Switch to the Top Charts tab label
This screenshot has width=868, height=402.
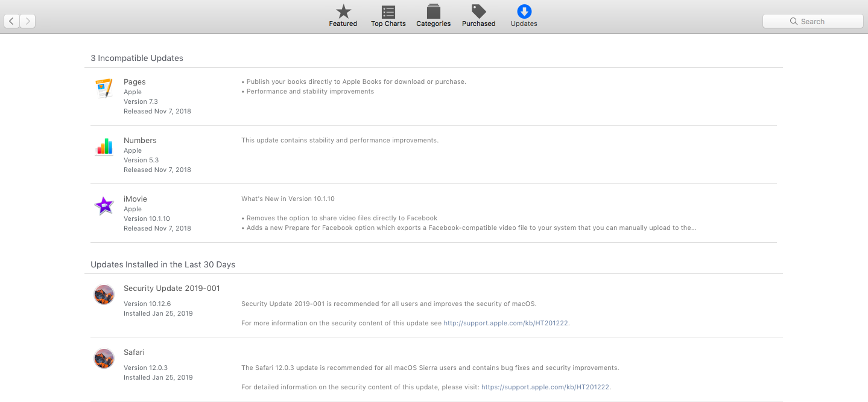[x=388, y=24]
